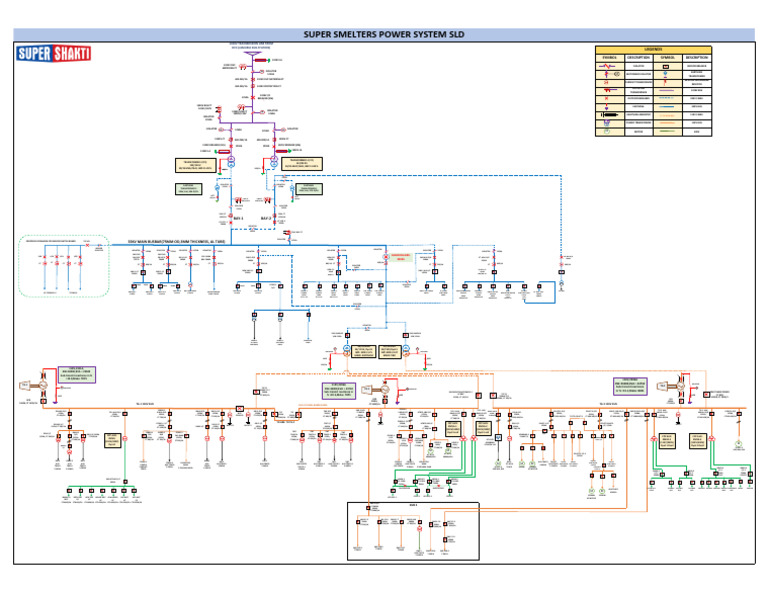Select the yellow Legends table header
768x594 pixels.
[653, 49]
